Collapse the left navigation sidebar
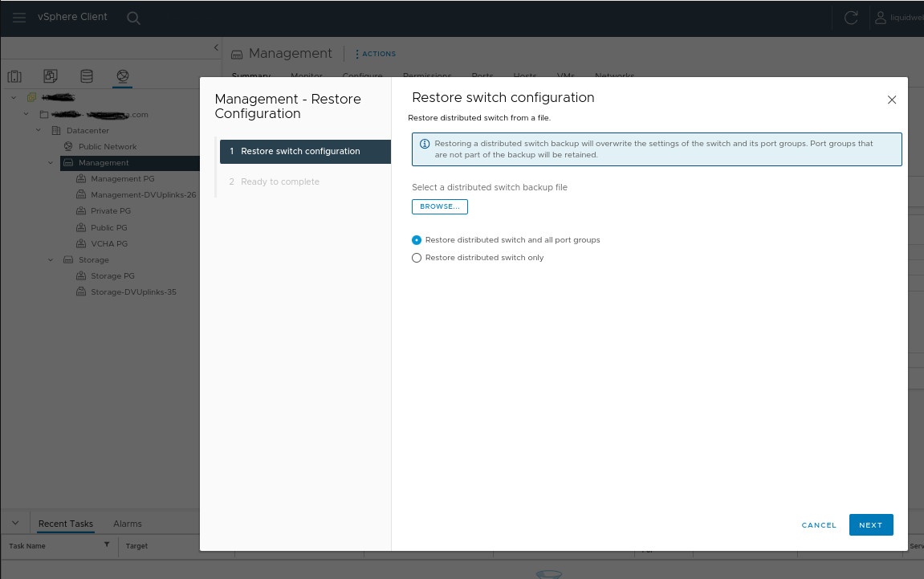Viewport: 924px width, 579px height. tap(216, 47)
